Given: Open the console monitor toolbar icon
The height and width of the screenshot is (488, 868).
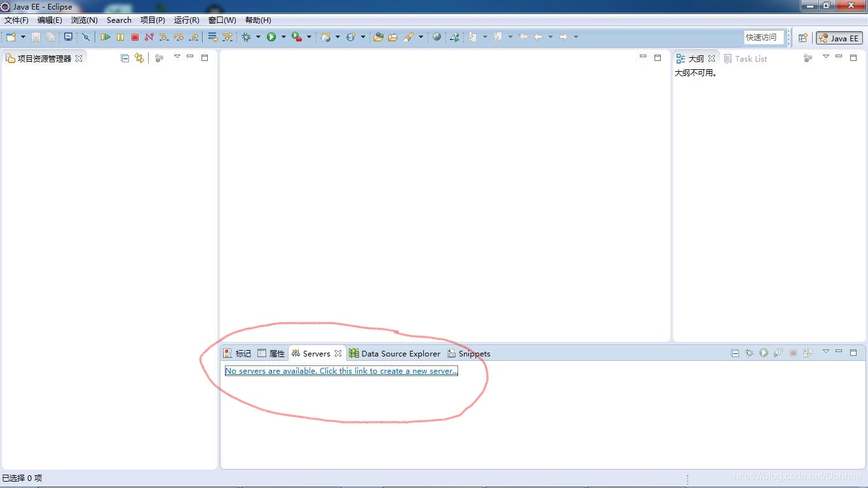Looking at the screenshot, I should (x=68, y=37).
